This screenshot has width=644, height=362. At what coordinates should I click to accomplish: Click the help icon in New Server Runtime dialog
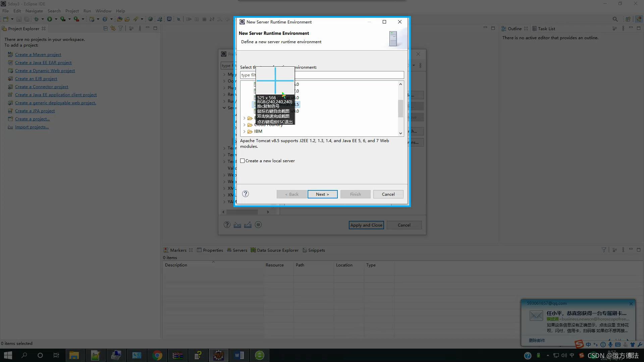coord(246,194)
